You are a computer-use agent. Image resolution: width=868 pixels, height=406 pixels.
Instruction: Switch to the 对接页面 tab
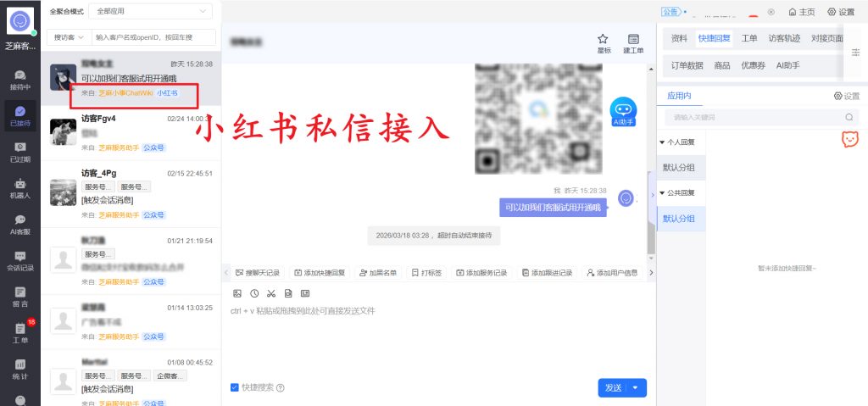827,39
